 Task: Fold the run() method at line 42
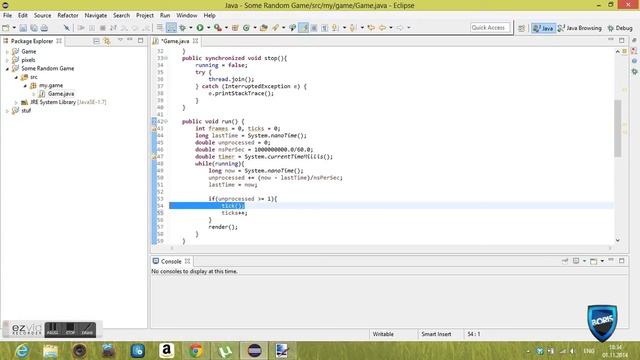[166, 122]
